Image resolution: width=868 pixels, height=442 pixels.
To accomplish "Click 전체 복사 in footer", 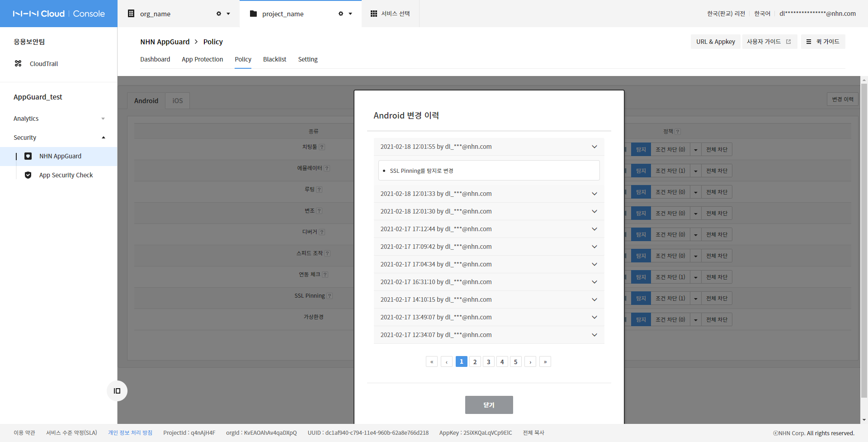I will tap(533, 433).
